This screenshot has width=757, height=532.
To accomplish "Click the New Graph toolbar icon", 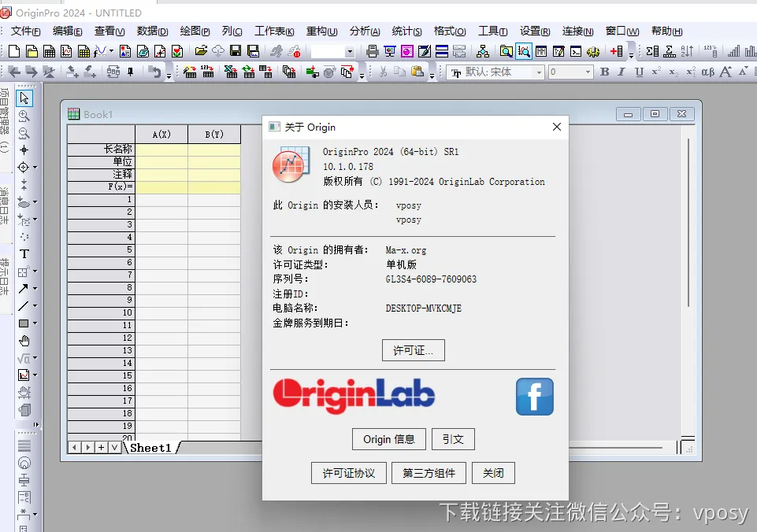I will click(67, 51).
